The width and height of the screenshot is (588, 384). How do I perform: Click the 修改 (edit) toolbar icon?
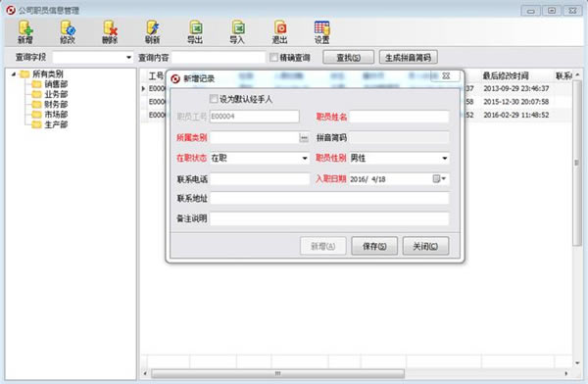tap(68, 32)
